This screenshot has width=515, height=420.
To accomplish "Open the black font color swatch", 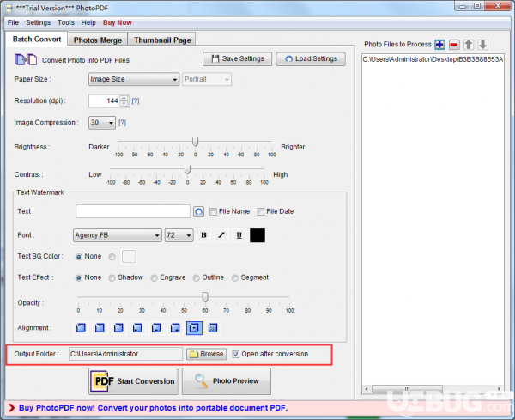I will [x=257, y=235].
